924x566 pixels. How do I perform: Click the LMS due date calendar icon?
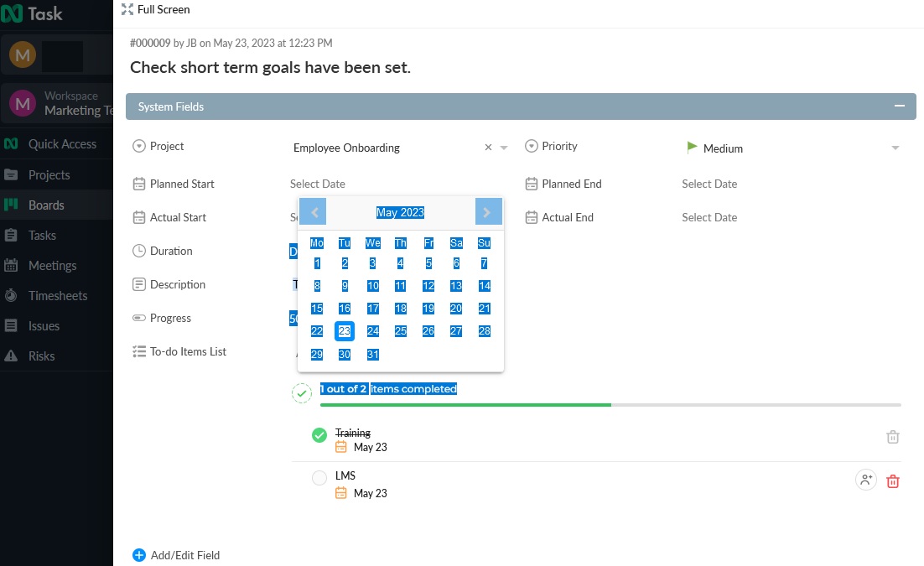[x=341, y=493]
